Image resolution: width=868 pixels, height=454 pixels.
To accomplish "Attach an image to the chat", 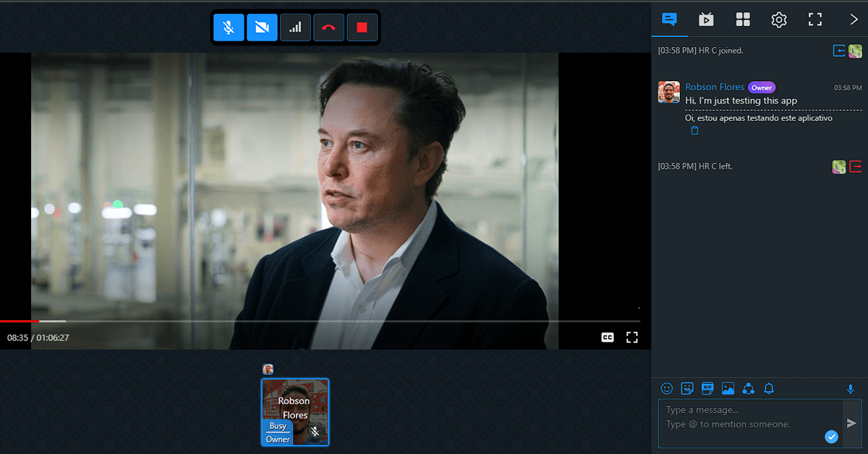I will point(728,389).
